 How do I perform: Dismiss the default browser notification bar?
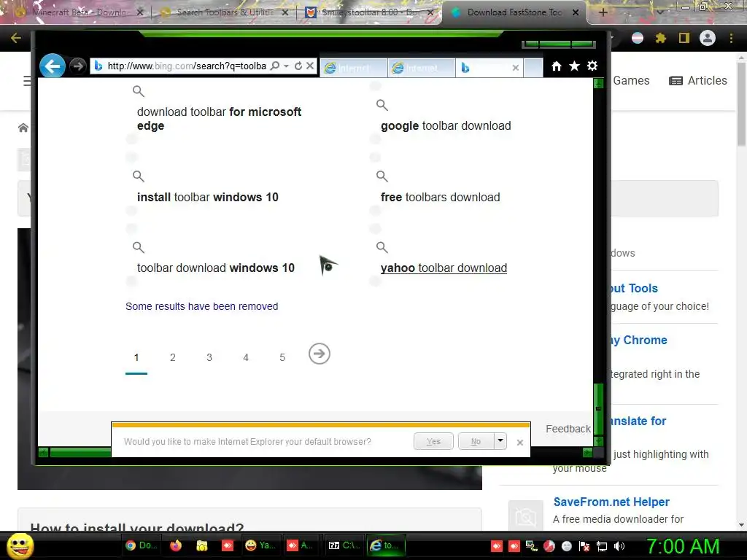[519, 443]
